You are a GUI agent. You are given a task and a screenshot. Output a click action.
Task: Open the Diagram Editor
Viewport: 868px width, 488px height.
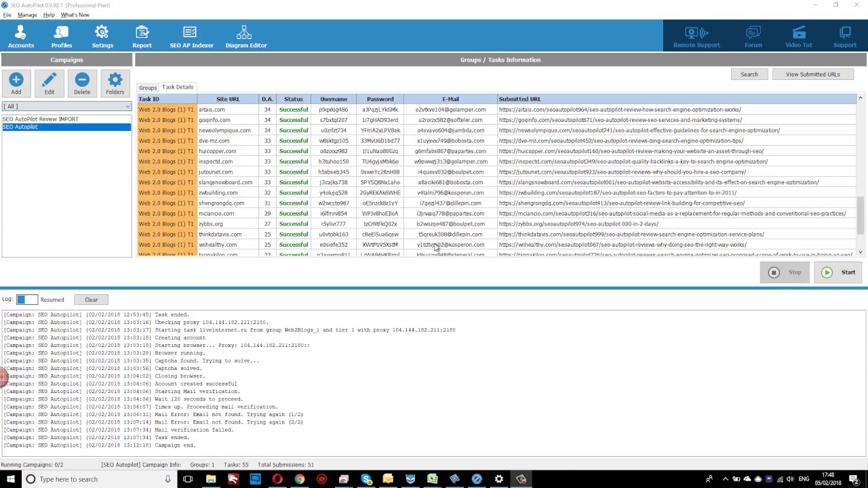coord(245,37)
